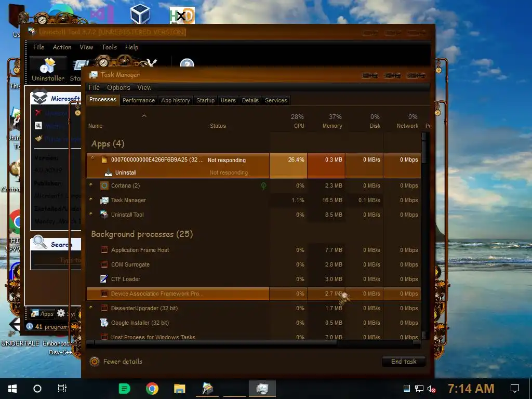Image resolution: width=532 pixels, height=399 pixels.
Task: Go to the Users tab
Action: point(228,100)
